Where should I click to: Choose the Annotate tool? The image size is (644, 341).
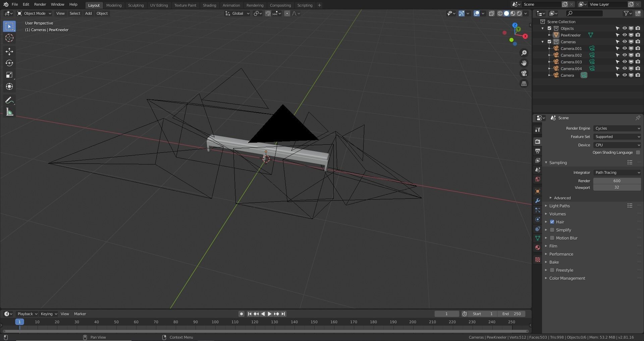tap(9, 100)
